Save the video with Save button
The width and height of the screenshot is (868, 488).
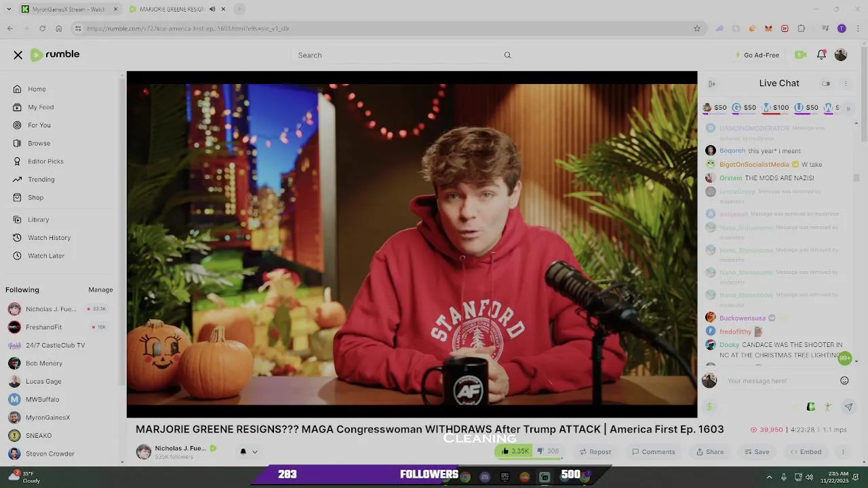coord(757,452)
